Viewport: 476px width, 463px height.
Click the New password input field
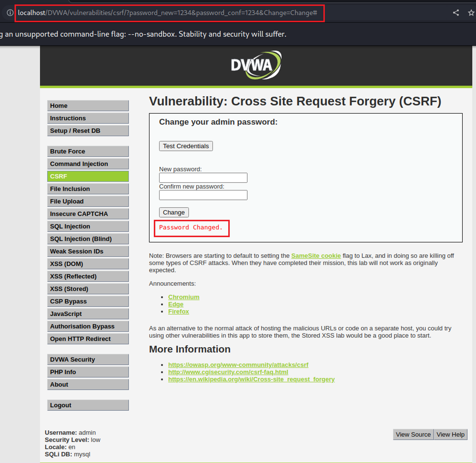point(203,178)
